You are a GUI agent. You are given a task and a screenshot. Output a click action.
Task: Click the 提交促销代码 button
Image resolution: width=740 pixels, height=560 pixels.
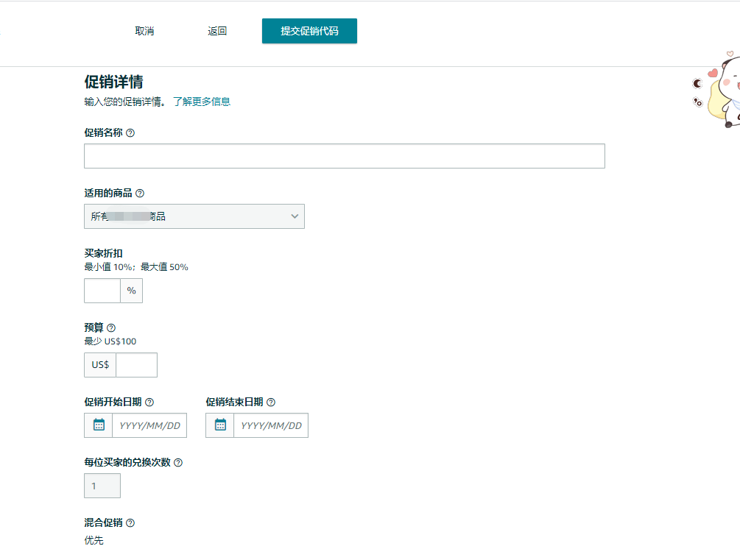pyautogui.click(x=309, y=31)
